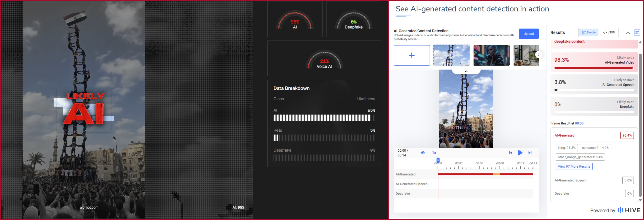
Task: Skip to the next frame
Action: 530,153
